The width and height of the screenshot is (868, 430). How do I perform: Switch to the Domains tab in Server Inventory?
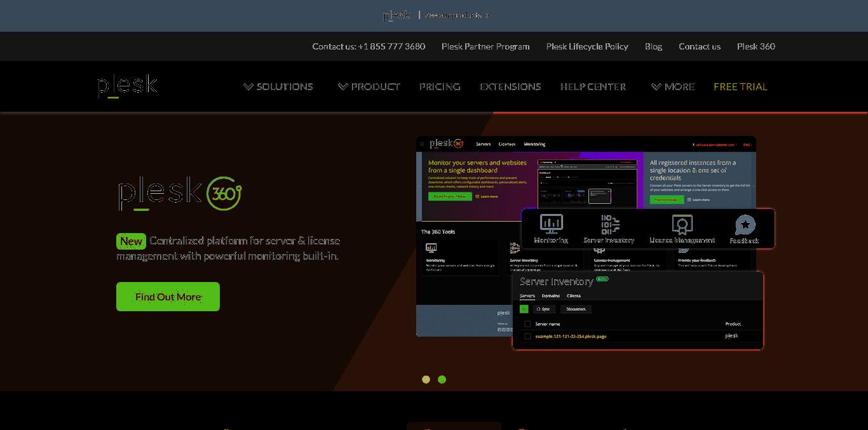click(x=551, y=296)
